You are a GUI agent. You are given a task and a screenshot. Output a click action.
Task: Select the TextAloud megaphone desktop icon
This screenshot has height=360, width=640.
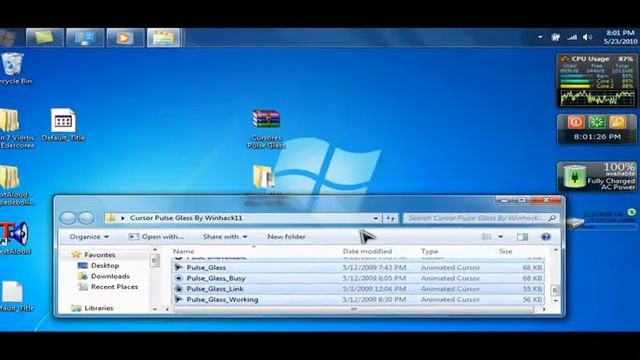tap(15, 238)
